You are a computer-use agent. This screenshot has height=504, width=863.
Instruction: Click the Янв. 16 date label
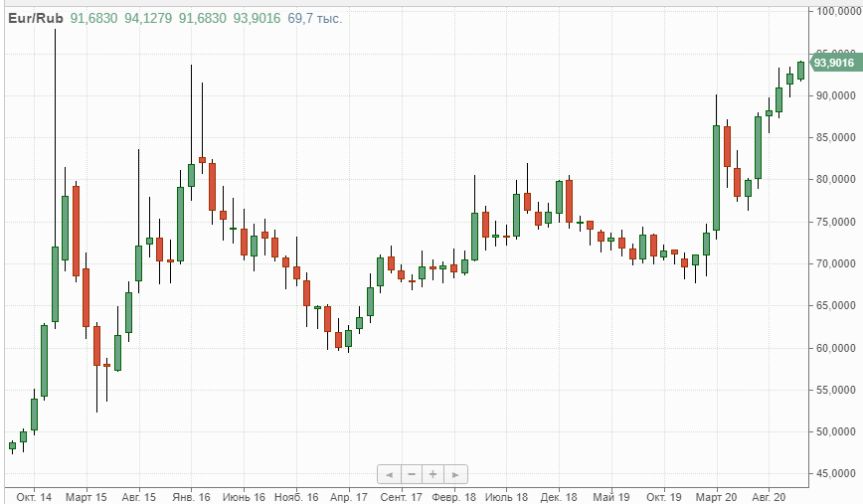tap(191, 497)
